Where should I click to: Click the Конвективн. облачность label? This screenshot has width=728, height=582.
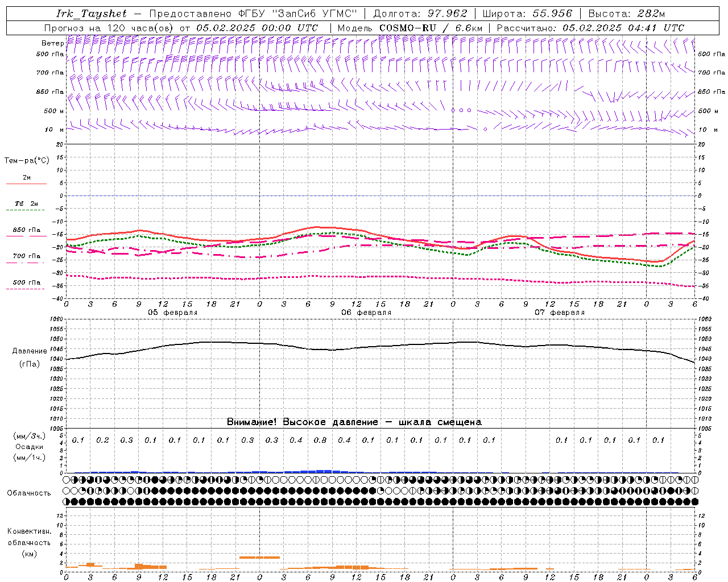point(29,537)
